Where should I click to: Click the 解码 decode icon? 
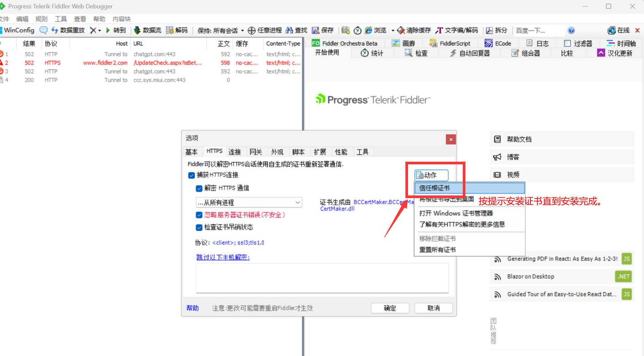click(170, 30)
